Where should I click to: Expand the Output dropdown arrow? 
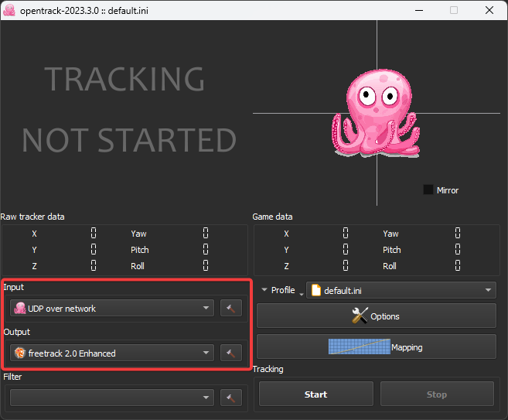(x=206, y=353)
